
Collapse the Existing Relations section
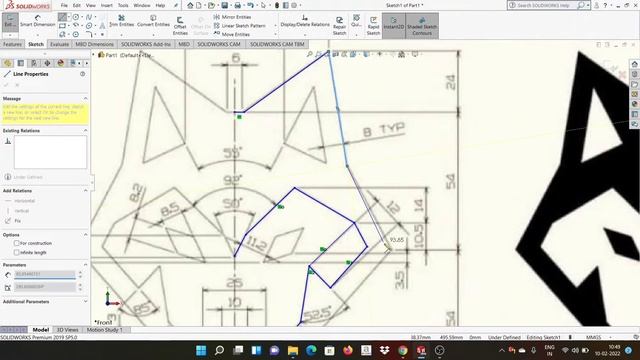coord(86,131)
